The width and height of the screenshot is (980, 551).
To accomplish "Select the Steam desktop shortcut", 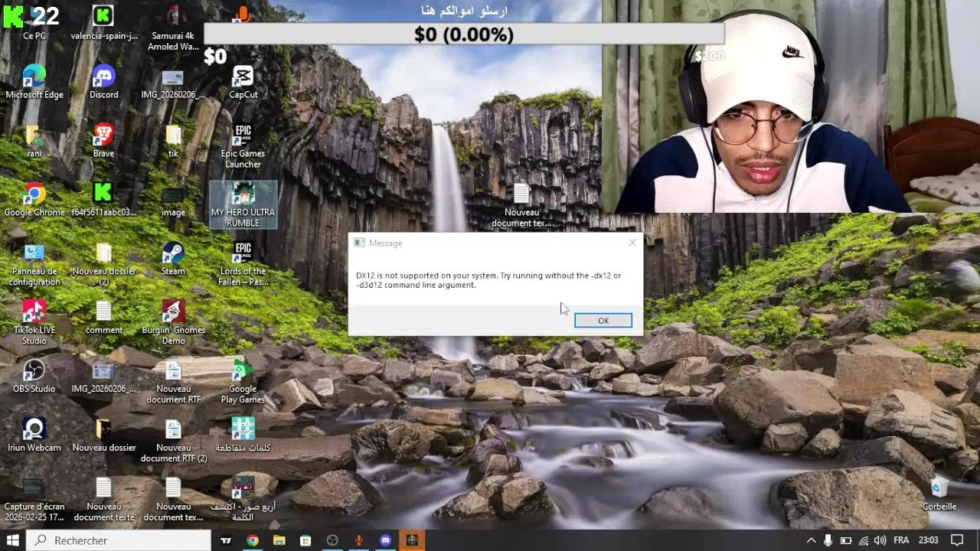I will [173, 259].
